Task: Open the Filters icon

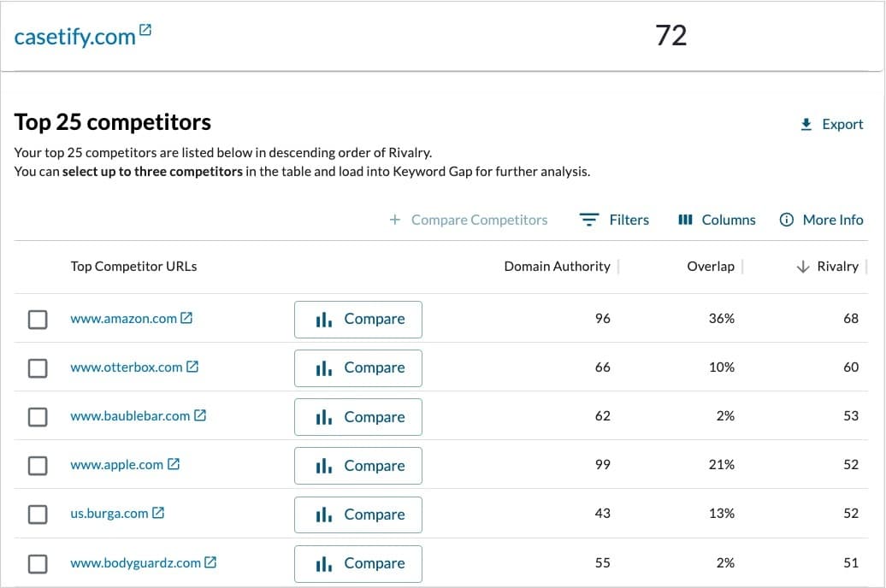Action: coord(588,220)
